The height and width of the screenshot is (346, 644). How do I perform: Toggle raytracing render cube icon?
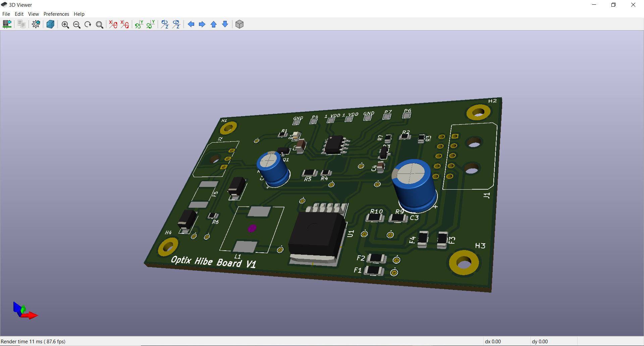(x=50, y=24)
